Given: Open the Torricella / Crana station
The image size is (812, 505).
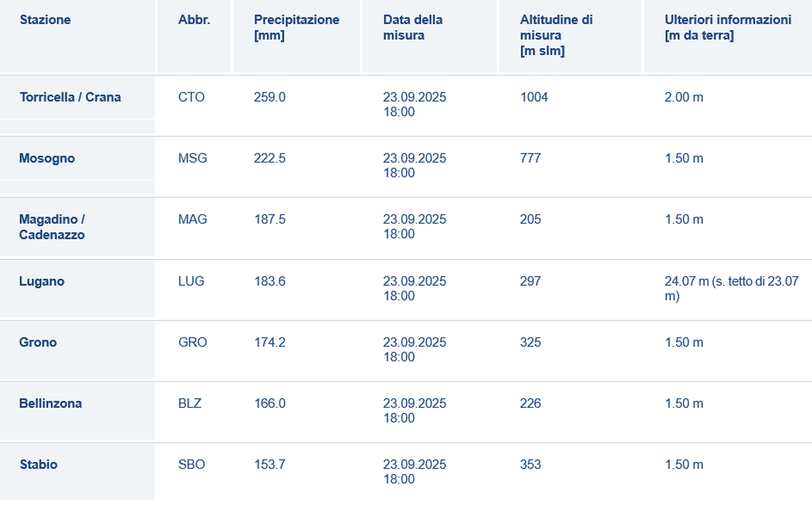Looking at the screenshot, I should click(70, 97).
